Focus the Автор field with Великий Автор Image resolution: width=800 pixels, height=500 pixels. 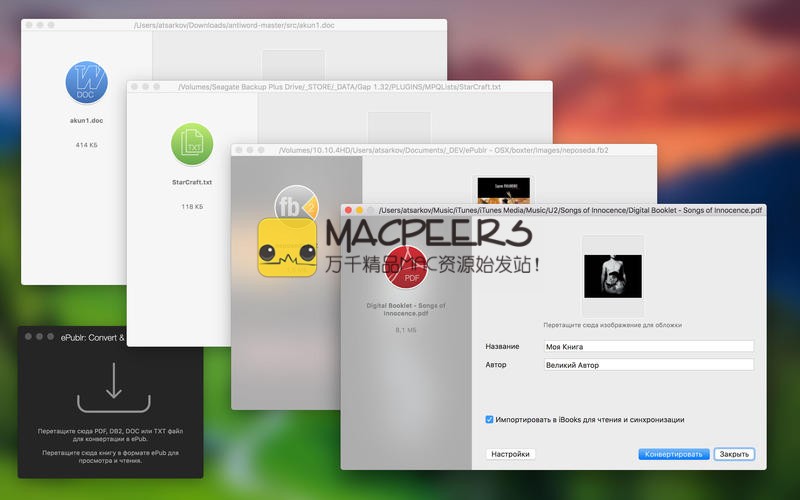pyautogui.click(x=647, y=365)
